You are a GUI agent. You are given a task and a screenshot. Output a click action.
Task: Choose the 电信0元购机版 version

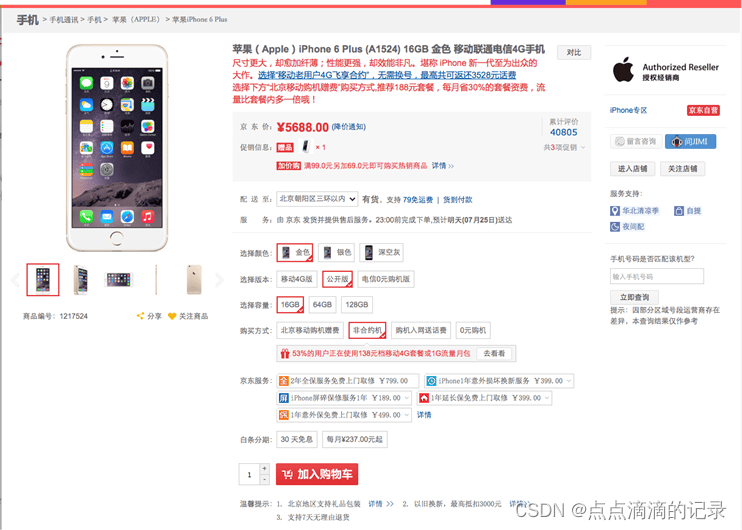point(386,279)
